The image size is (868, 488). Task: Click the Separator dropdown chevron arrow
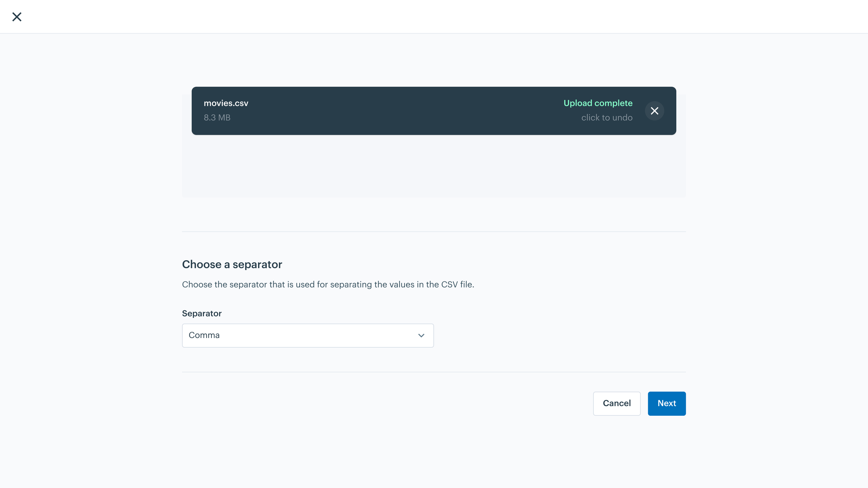(421, 335)
